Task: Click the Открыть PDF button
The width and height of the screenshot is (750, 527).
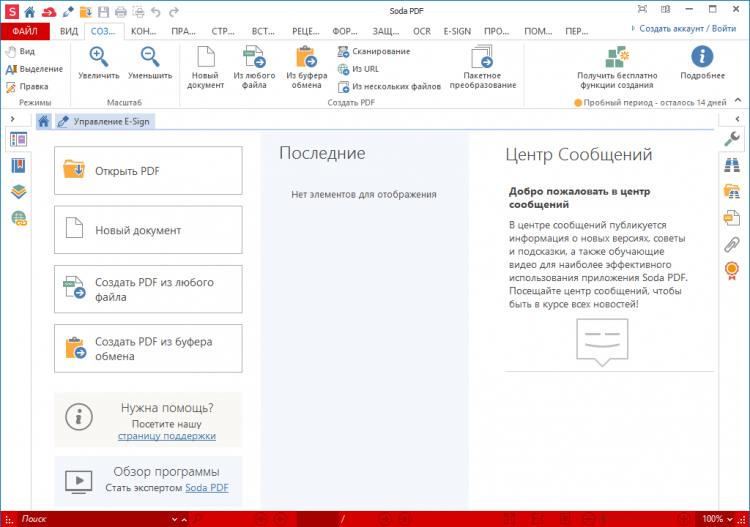Action: (x=148, y=171)
